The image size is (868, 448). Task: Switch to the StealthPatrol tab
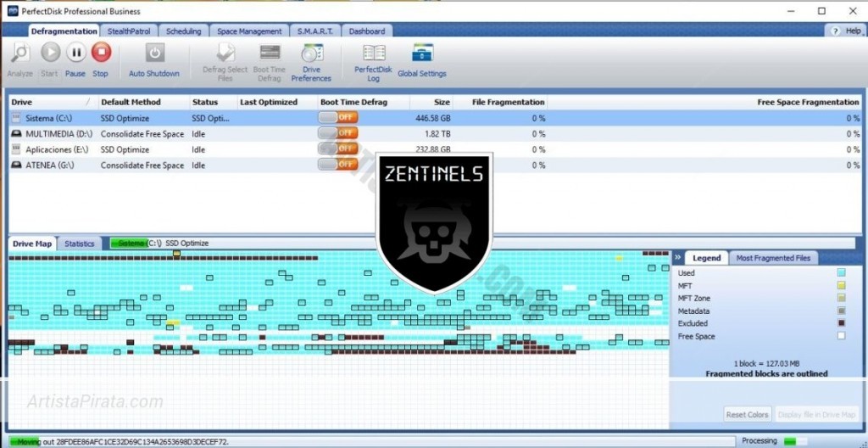tap(129, 31)
